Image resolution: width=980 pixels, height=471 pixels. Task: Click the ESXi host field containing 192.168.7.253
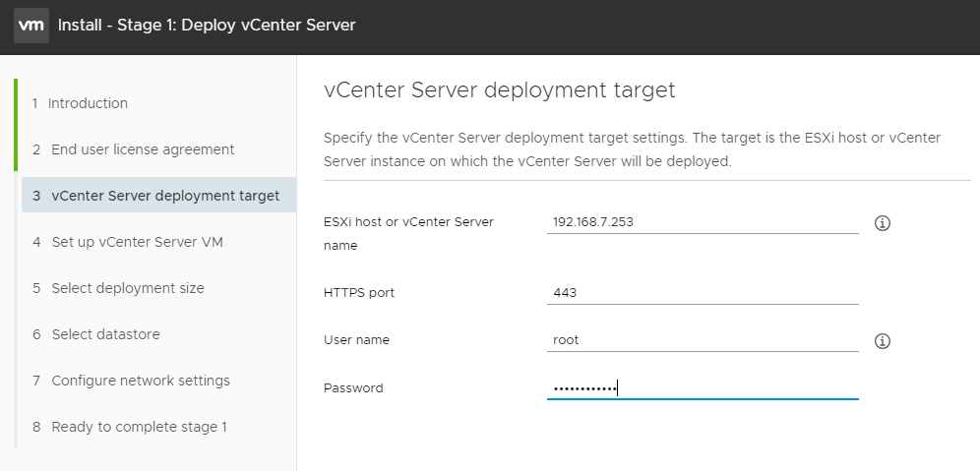pyautogui.click(x=703, y=222)
